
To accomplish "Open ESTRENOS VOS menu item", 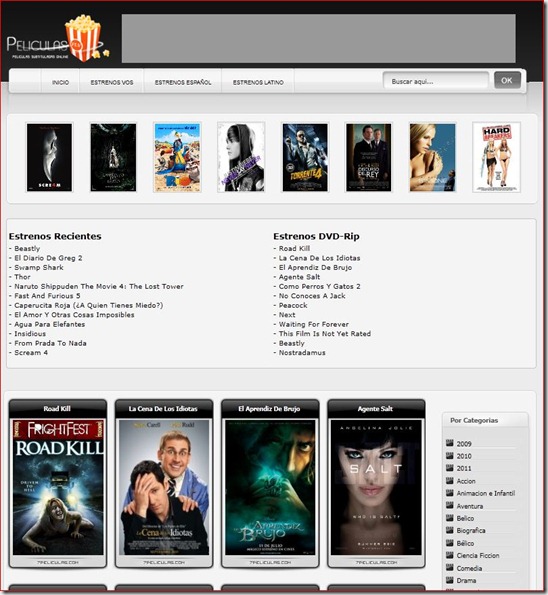I will 112,82.
